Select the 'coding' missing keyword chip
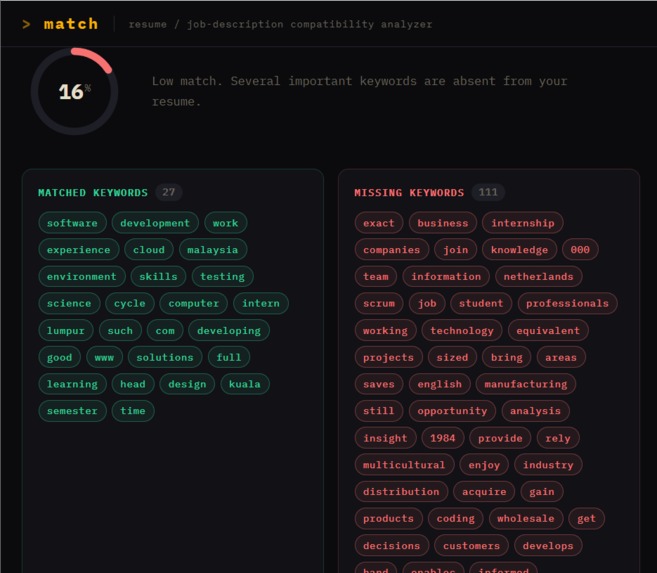 [x=456, y=519]
